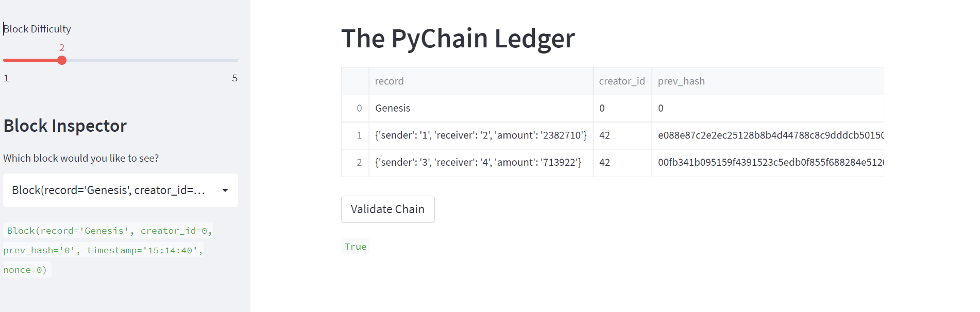Select the slider handle showing value 2
This screenshot has height=312, width=980.
(x=62, y=60)
